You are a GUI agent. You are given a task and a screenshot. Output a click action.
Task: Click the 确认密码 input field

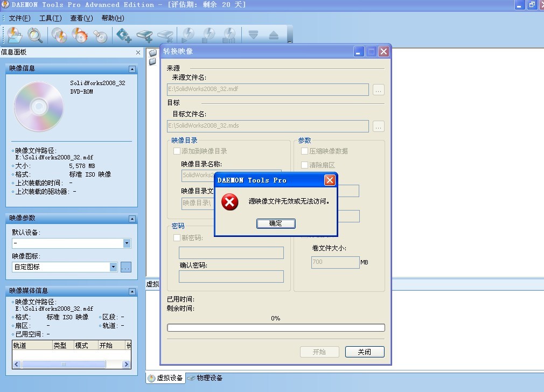click(231, 276)
